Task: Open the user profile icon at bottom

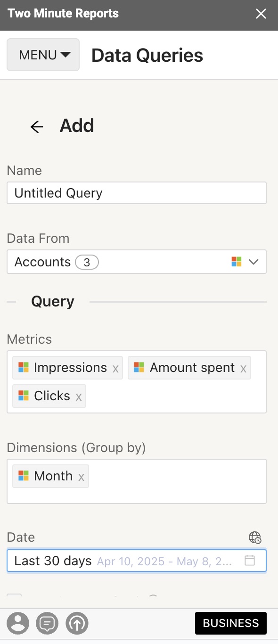Action: [x=18, y=624]
